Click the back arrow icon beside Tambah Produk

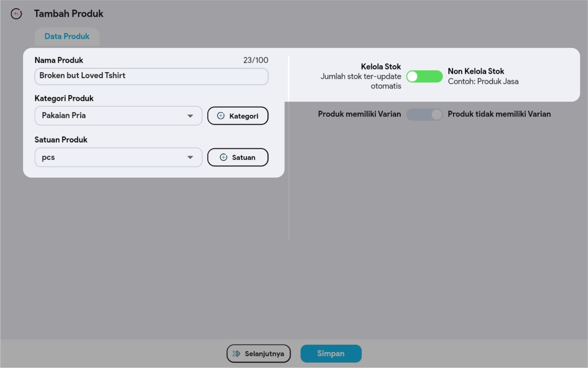tap(16, 14)
